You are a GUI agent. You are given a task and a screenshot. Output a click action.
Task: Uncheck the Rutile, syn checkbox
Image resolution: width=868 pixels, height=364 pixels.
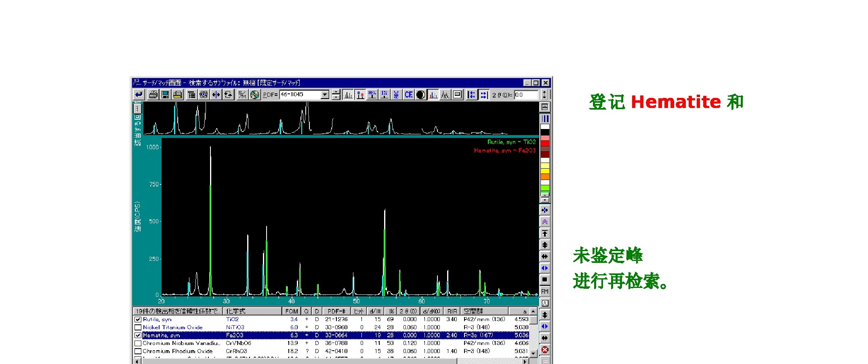click(138, 320)
